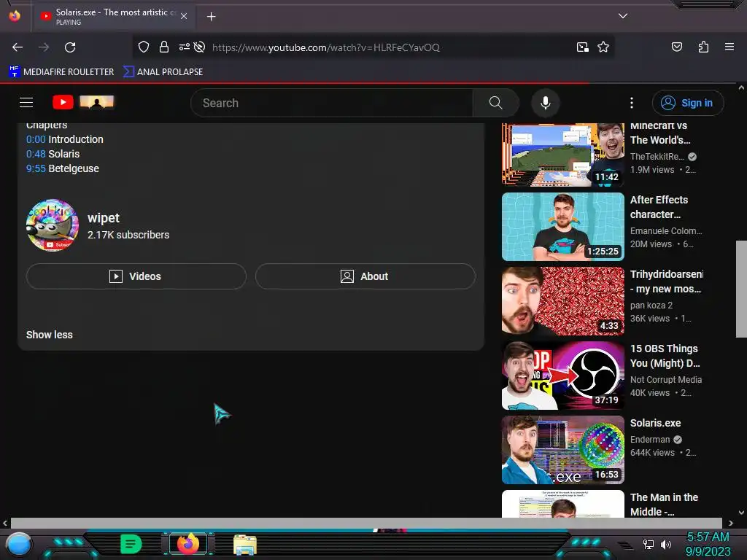Open the Start orb on taskbar
Screen dimensions: 747x560
(18, 544)
